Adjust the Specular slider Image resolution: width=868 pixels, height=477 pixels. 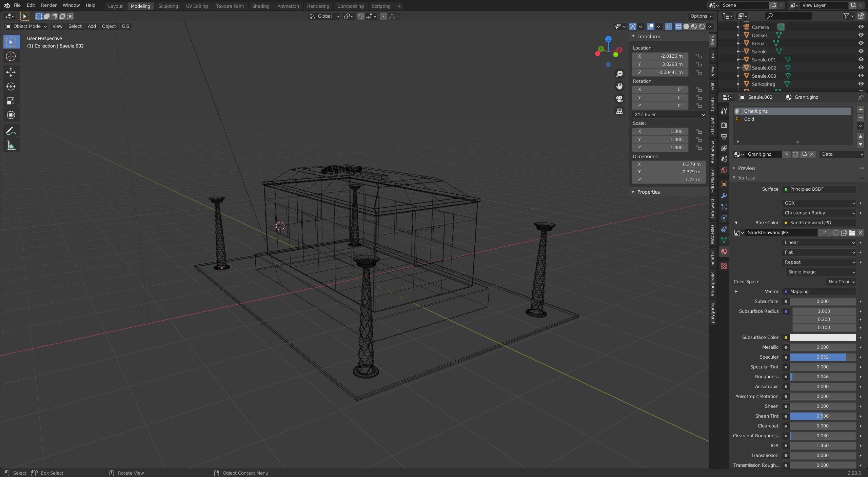tap(822, 357)
